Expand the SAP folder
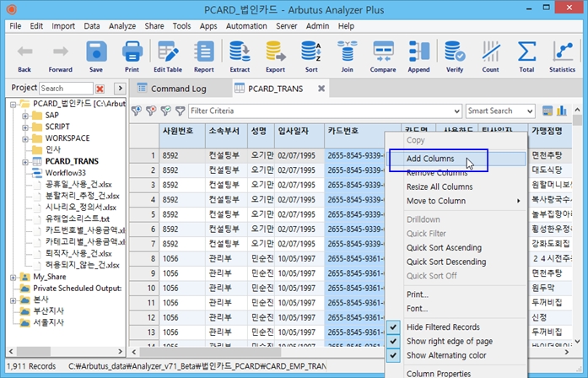The height and width of the screenshot is (378, 588). (25, 116)
